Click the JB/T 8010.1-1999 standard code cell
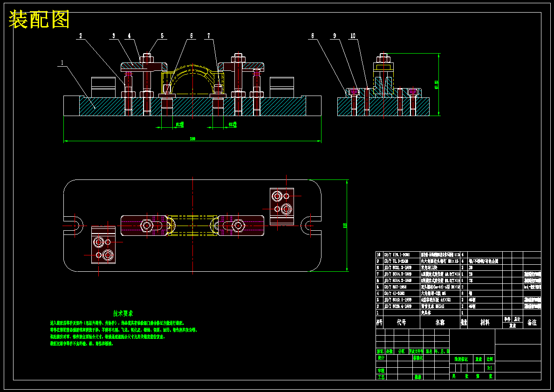 [x=397, y=300]
